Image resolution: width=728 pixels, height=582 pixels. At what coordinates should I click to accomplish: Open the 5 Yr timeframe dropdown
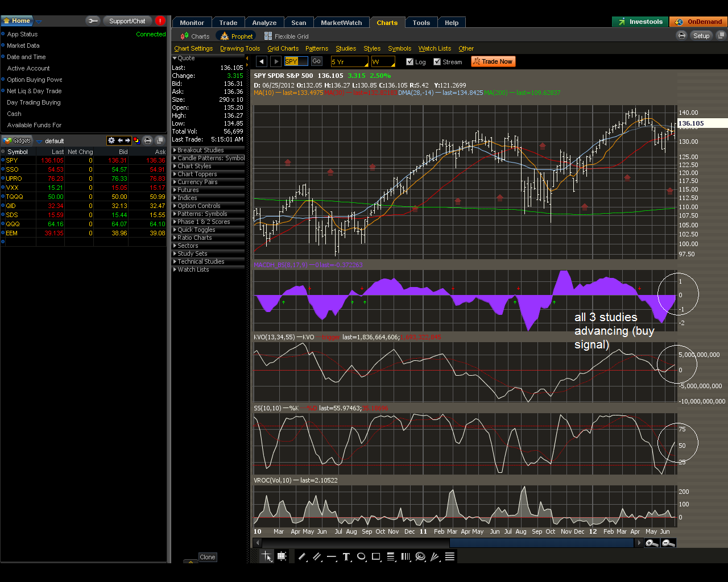coord(350,61)
